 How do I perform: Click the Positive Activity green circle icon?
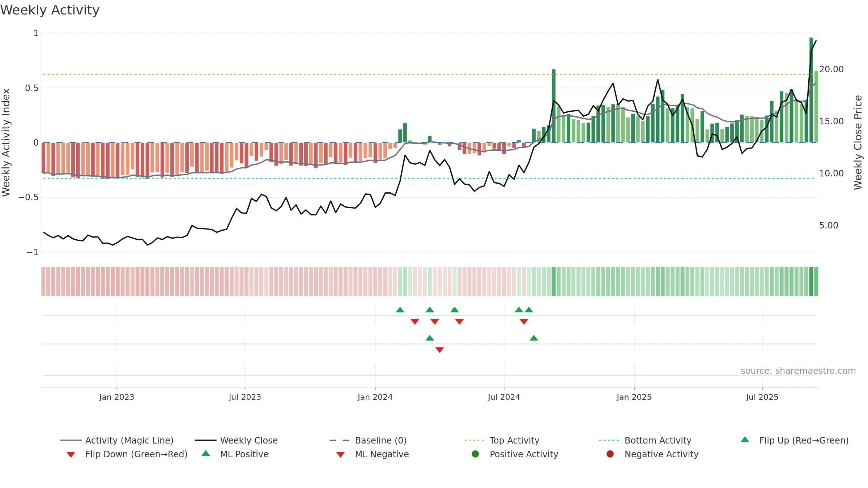pyautogui.click(x=475, y=454)
